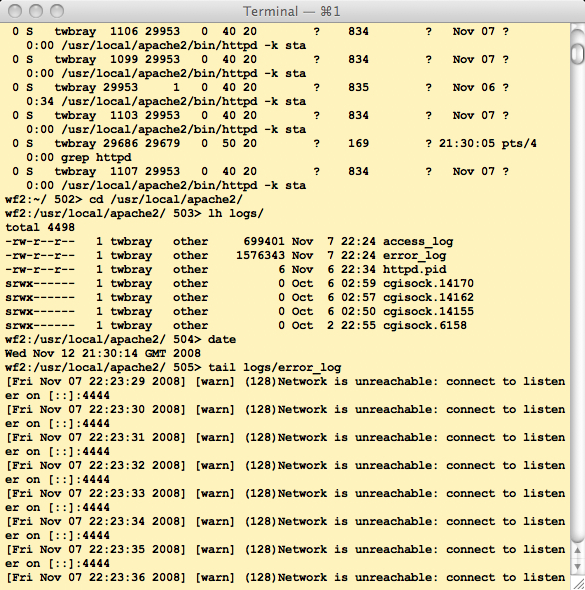Click the size value '835'
The image size is (585, 590).
[x=358, y=87]
